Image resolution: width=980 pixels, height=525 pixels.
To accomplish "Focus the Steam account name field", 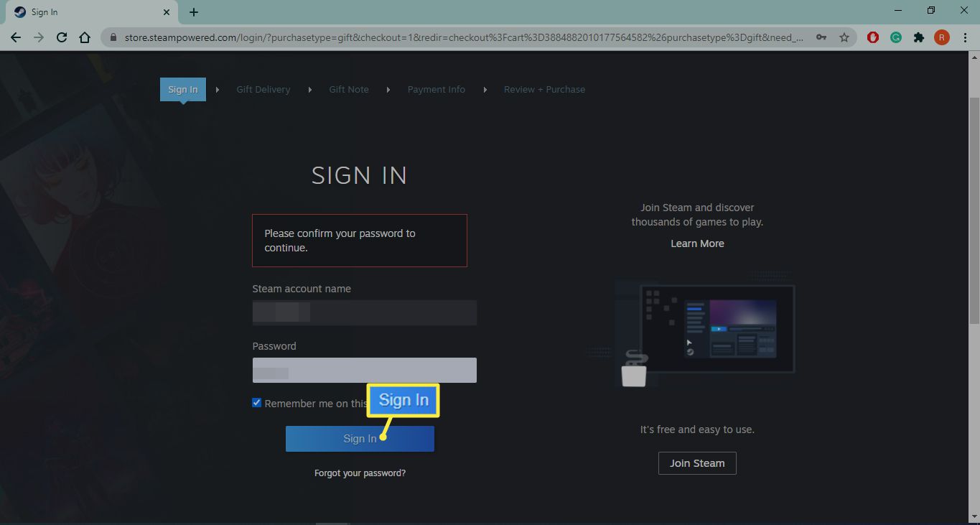I will [x=365, y=312].
